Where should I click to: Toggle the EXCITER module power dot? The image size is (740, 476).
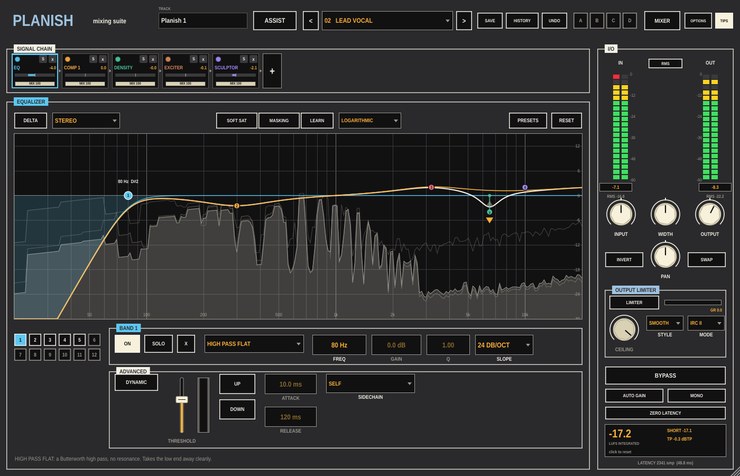(168, 59)
